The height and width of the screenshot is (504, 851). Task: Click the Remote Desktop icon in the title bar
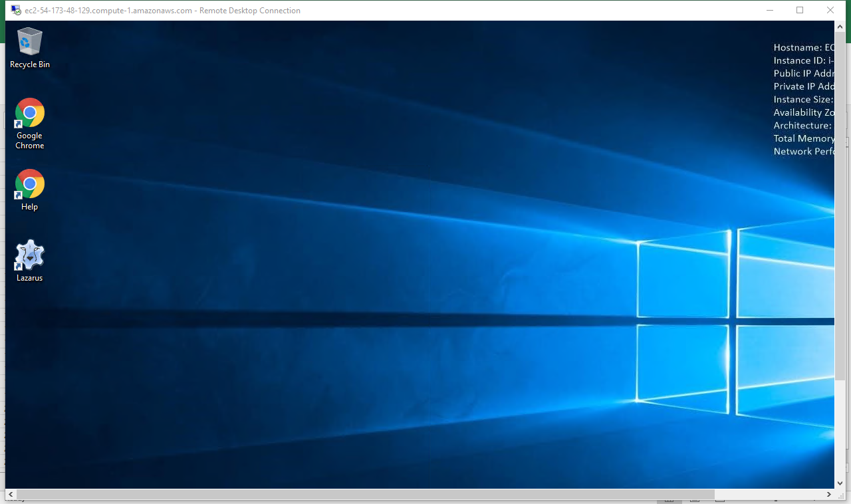point(16,9)
